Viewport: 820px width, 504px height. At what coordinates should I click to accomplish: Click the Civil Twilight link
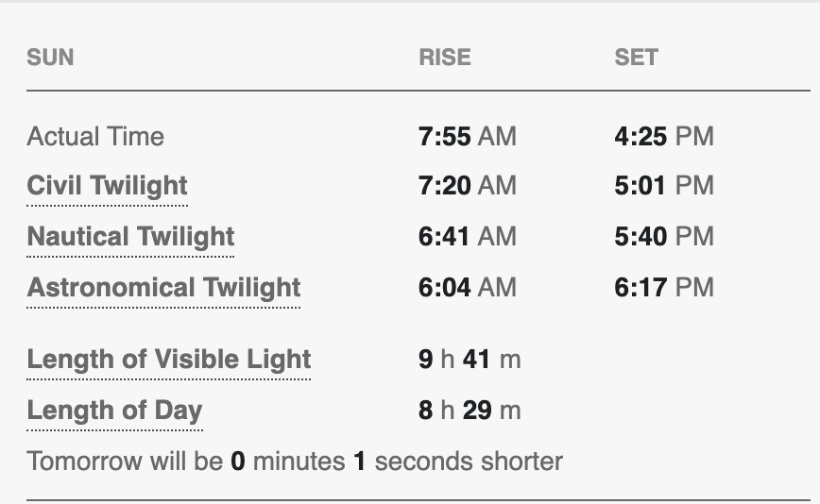(107, 186)
